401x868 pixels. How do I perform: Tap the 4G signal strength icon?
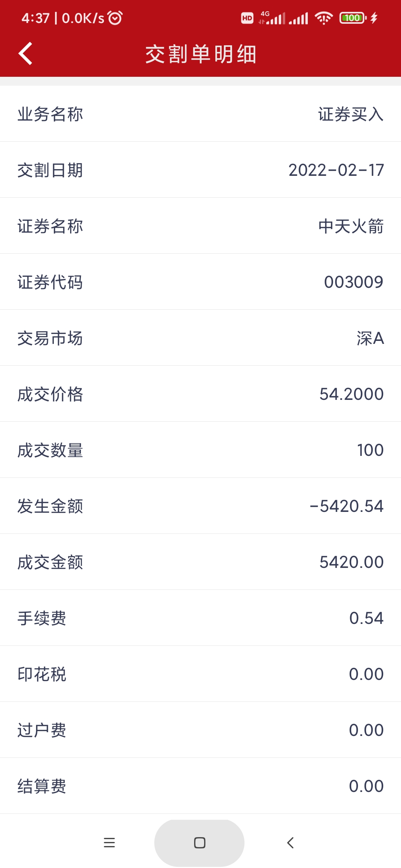273,18
